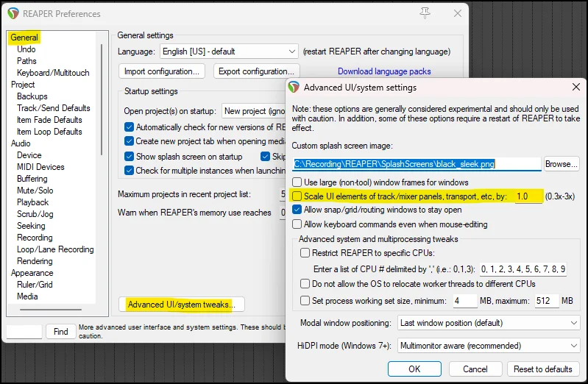The height and width of the screenshot is (384, 588).
Task: Enable Scale UI elements of track/mixer panels
Action: 297,196
